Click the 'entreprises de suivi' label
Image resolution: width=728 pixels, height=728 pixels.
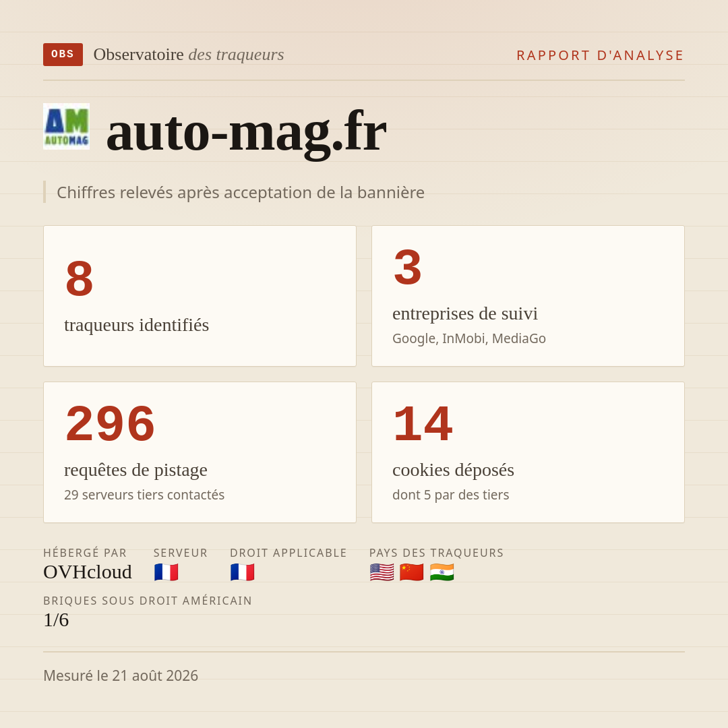(x=464, y=313)
